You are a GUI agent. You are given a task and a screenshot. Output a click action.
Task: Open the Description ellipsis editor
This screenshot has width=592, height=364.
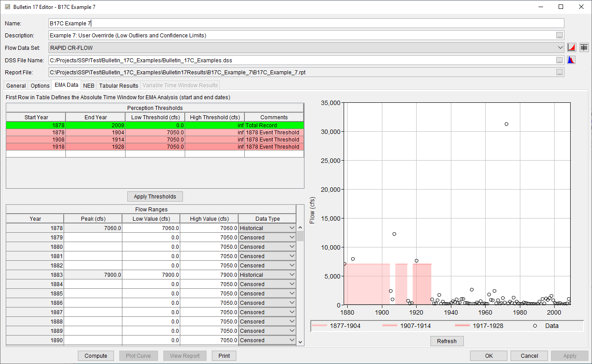click(x=560, y=35)
